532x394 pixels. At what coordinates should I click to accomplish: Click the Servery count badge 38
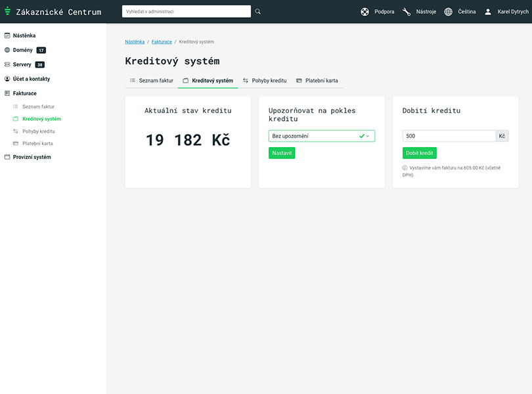click(x=40, y=65)
